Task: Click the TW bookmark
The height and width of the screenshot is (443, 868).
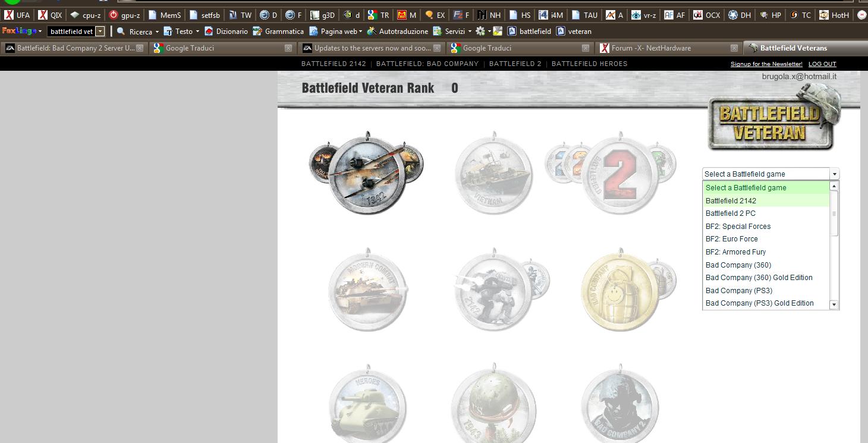Action: (240, 15)
